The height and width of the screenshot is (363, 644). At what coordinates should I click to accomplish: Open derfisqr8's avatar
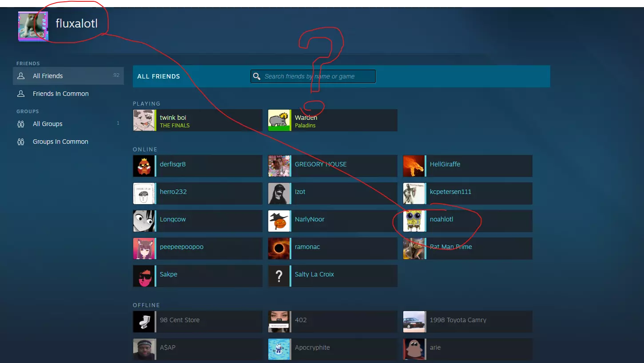(144, 166)
